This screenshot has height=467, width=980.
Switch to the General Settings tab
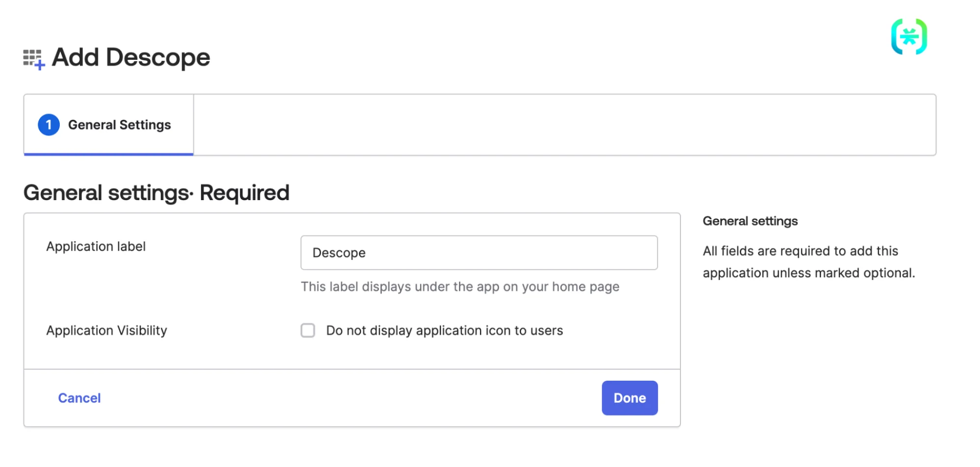click(x=108, y=125)
